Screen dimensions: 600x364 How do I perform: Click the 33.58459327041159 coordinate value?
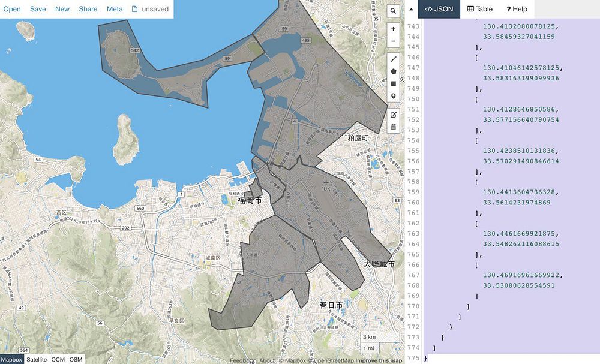[x=518, y=37]
